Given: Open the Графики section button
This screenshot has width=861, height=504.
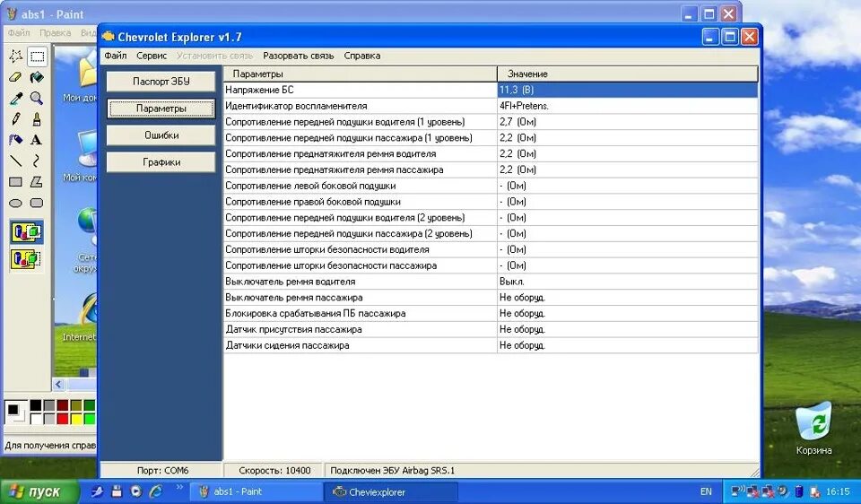Looking at the screenshot, I should pyautogui.click(x=161, y=162).
